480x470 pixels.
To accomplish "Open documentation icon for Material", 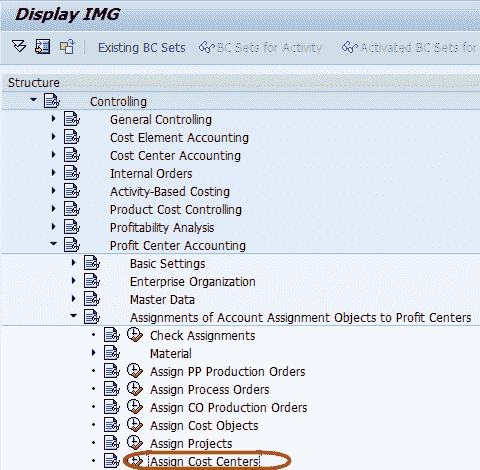I will pyautogui.click(x=112, y=353).
